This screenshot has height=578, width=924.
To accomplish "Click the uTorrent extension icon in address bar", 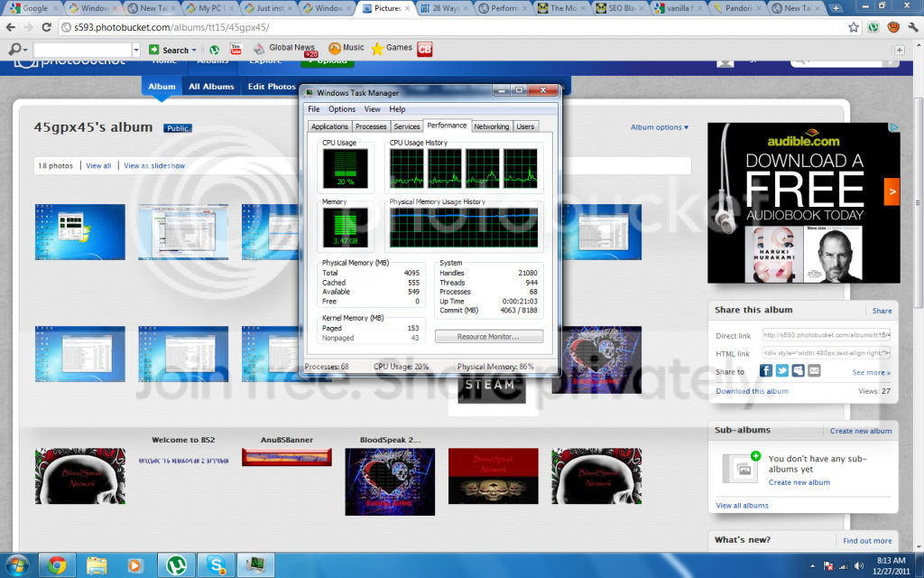I will pos(873,27).
